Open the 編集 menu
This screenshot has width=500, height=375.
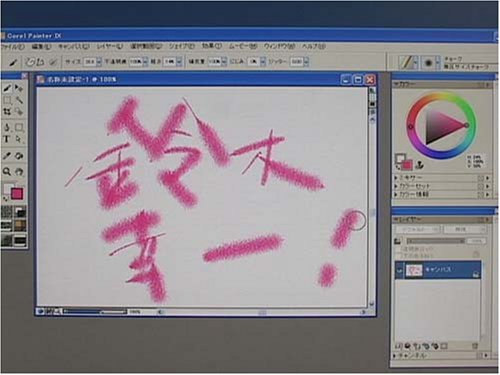[41, 47]
